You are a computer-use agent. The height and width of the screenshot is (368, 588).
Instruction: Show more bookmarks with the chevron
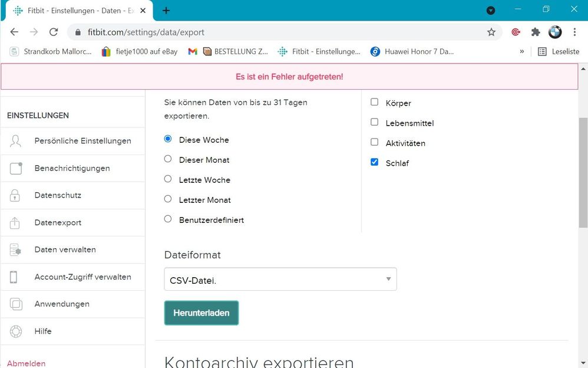click(x=521, y=51)
